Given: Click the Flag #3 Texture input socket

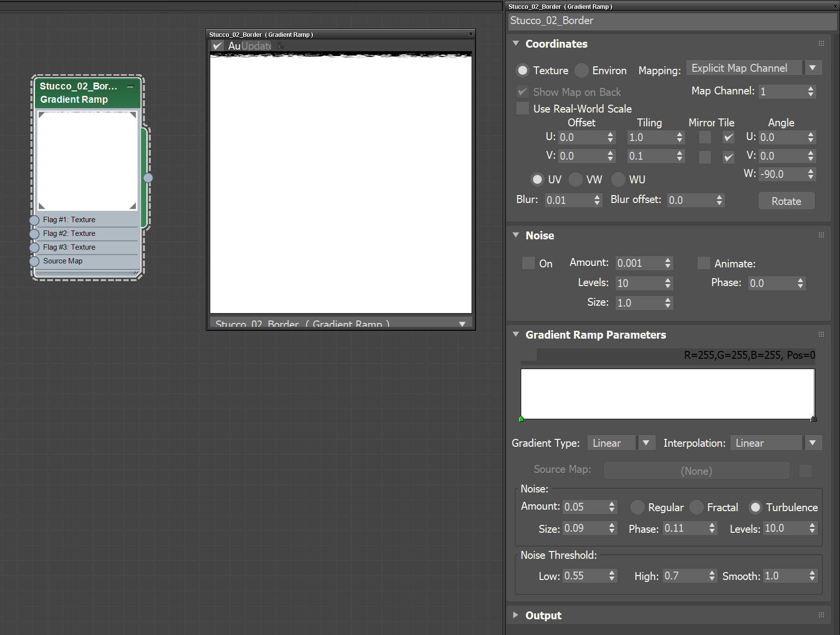Looking at the screenshot, I should click(34, 248).
